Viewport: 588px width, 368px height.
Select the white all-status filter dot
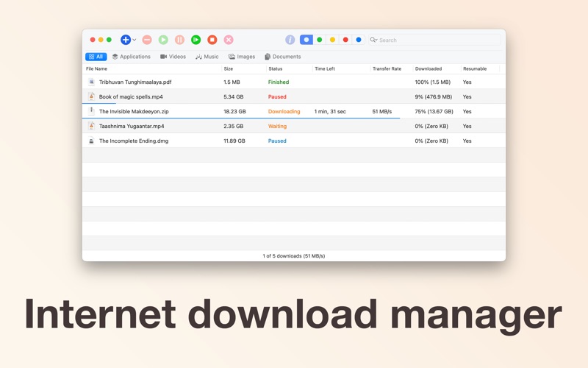pyautogui.click(x=306, y=40)
